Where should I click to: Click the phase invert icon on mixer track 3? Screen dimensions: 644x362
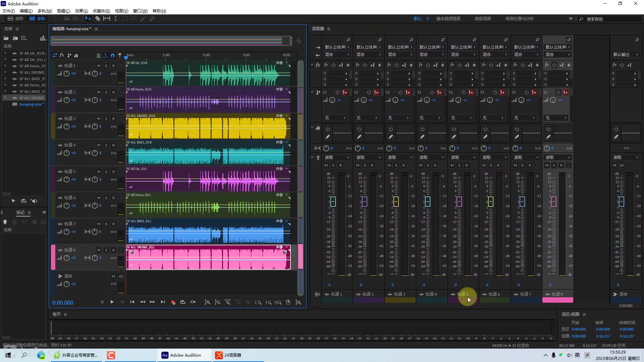[x=411, y=40]
